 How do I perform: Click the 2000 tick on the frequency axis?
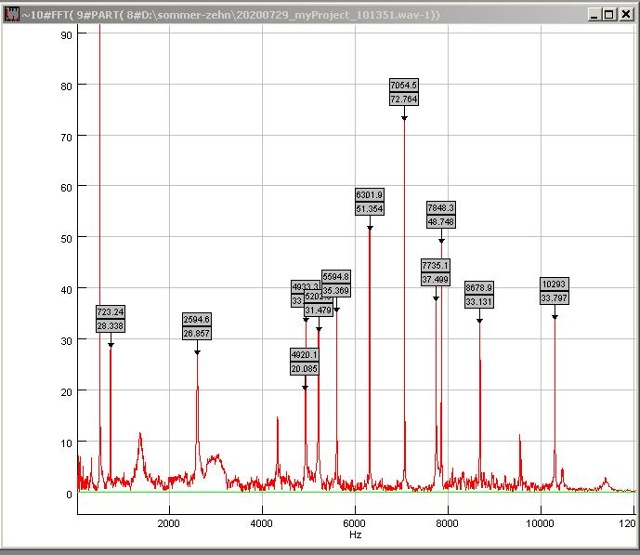169,523
